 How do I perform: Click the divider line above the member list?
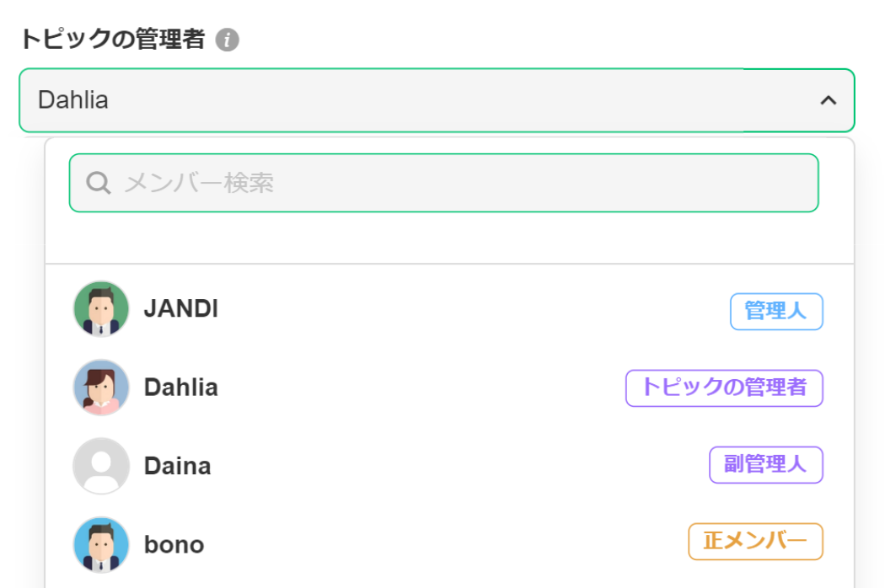pyautogui.click(x=449, y=264)
